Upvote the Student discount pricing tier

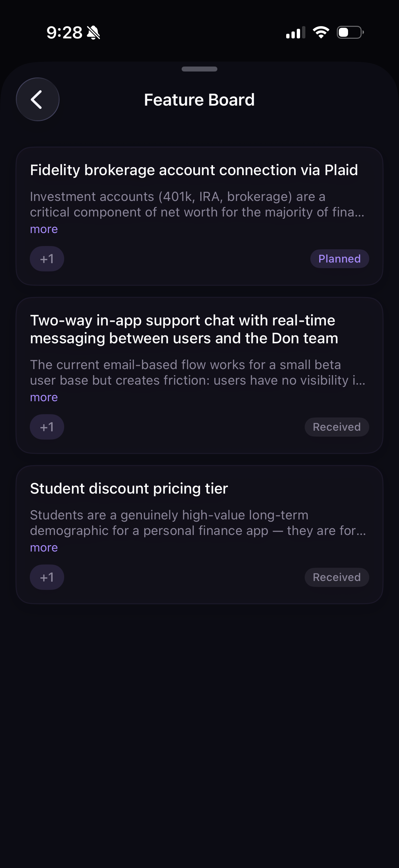(x=47, y=577)
